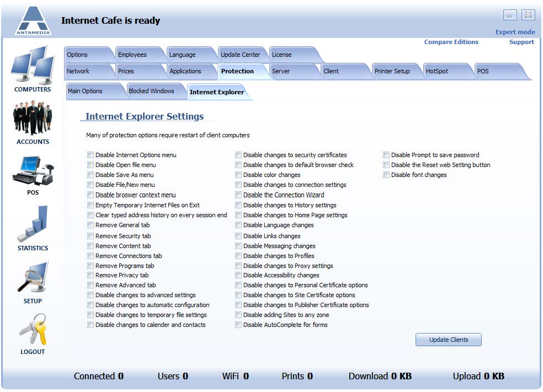Tick Remove Advanced tab checkbox
The image size is (543, 392).
tap(91, 285)
